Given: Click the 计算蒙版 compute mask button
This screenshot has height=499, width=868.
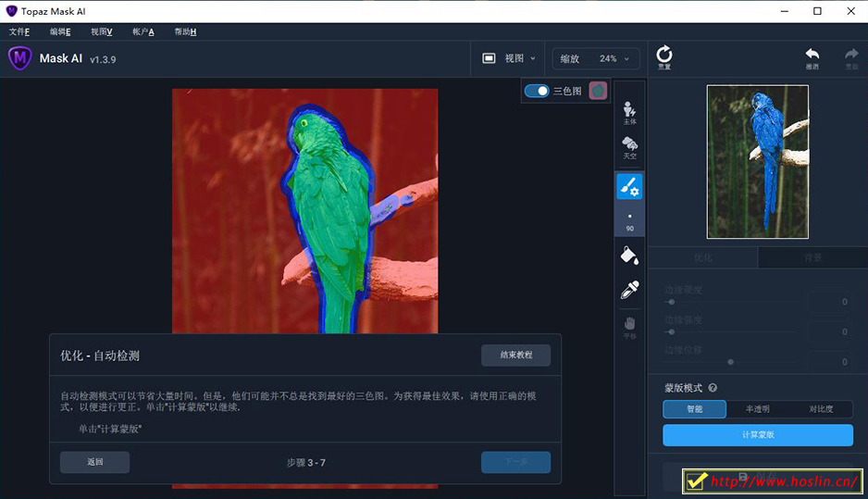Looking at the screenshot, I should pos(758,435).
